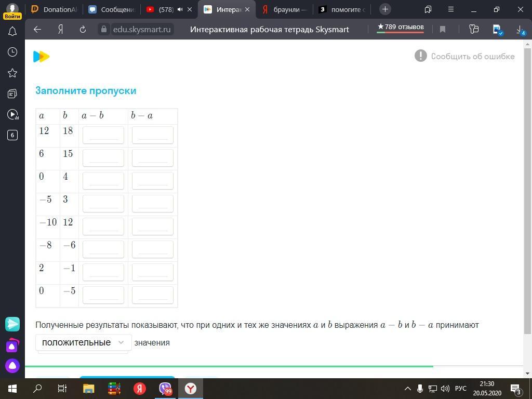532x399 pixels.
Task: Open notifications bell in sidebar
Action: tap(12, 31)
